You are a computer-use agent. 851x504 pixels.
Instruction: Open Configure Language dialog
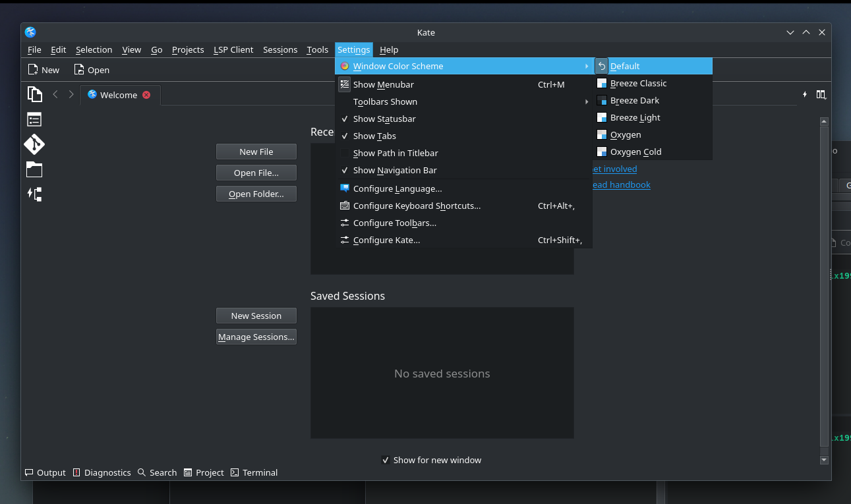click(464, 188)
